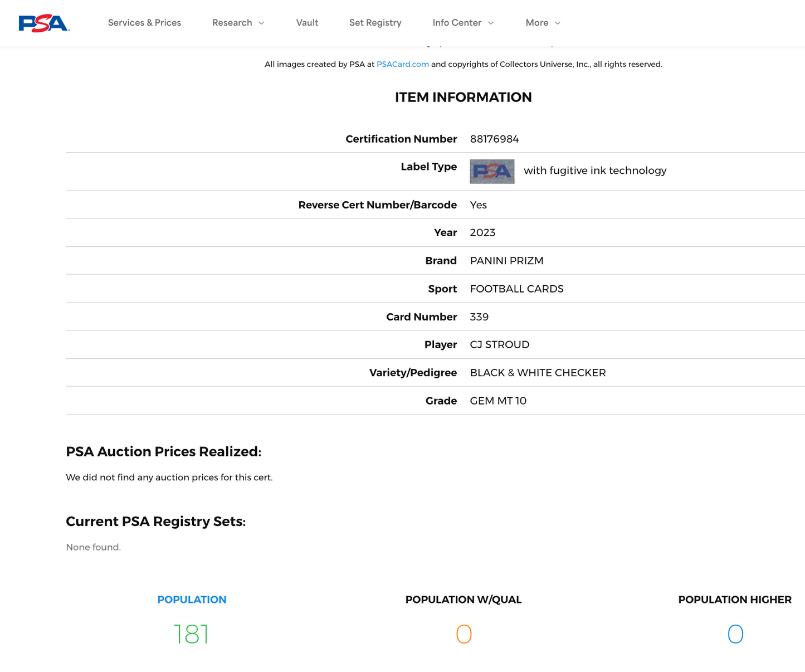Expand the chevron beside Info Center
This screenshot has width=805, height=672.
491,23
